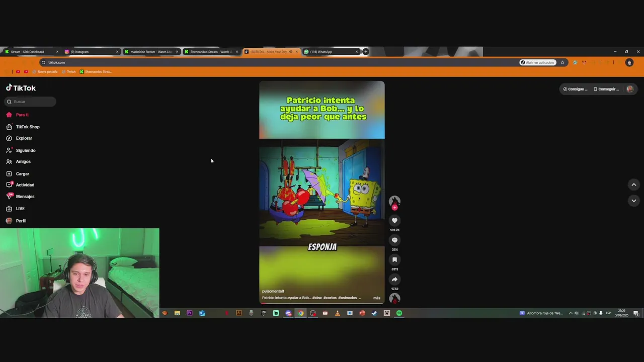Open TikTok Shop in the sidebar
644x362 pixels.
tap(23, 127)
